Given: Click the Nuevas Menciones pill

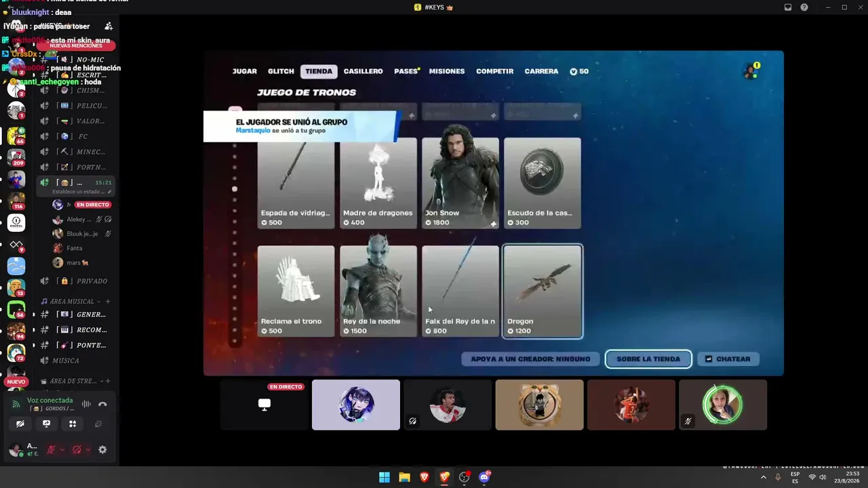Looking at the screenshot, I should click(x=75, y=45).
